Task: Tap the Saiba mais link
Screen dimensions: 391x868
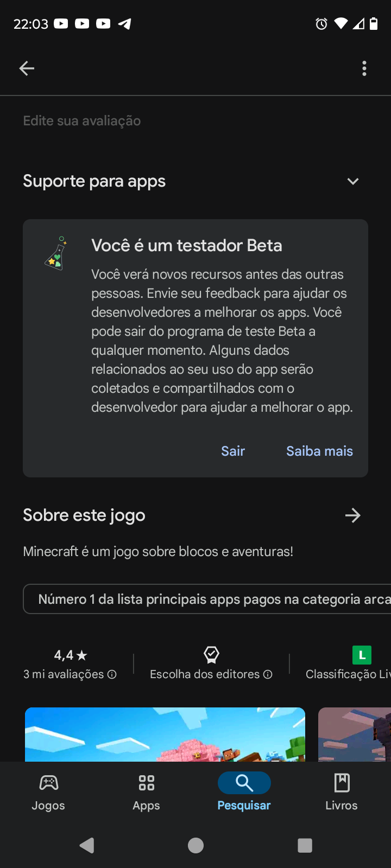Action: (x=319, y=451)
